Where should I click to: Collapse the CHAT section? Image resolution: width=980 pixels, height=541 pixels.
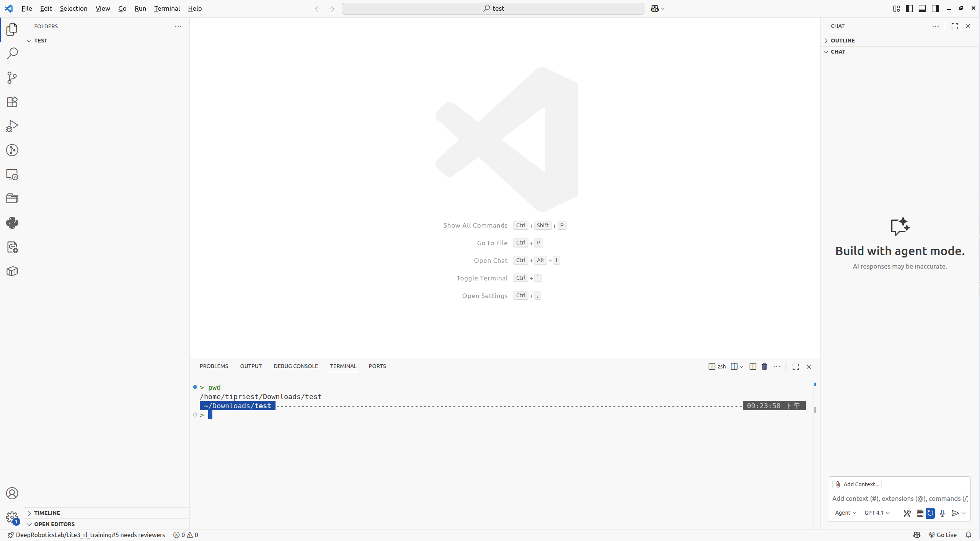pyautogui.click(x=826, y=52)
